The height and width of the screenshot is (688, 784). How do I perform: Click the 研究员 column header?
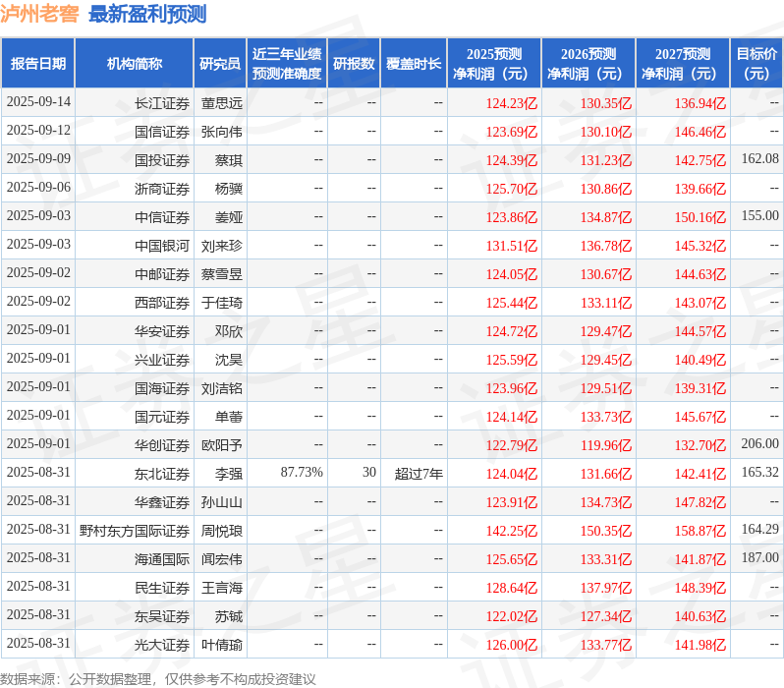coord(220,64)
